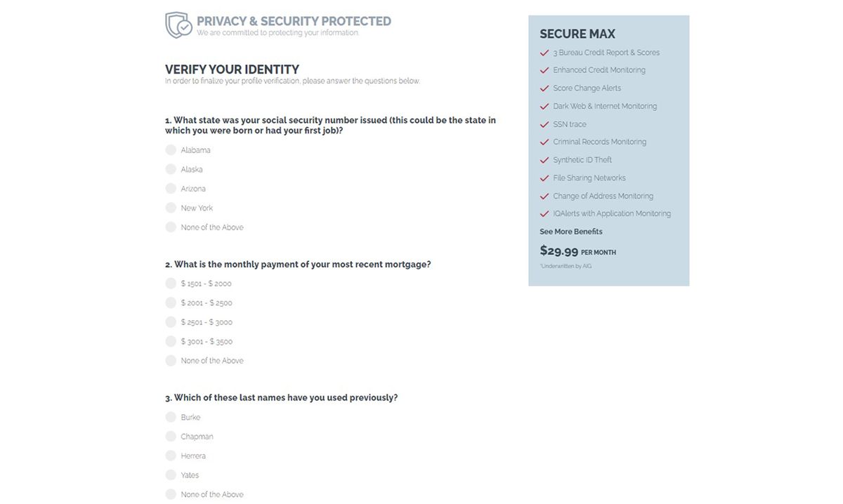The height and width of the screenshot is (504, 843).
Task: Click the checkmark beside 3 Bureau Credit Report
Action: 544,52
